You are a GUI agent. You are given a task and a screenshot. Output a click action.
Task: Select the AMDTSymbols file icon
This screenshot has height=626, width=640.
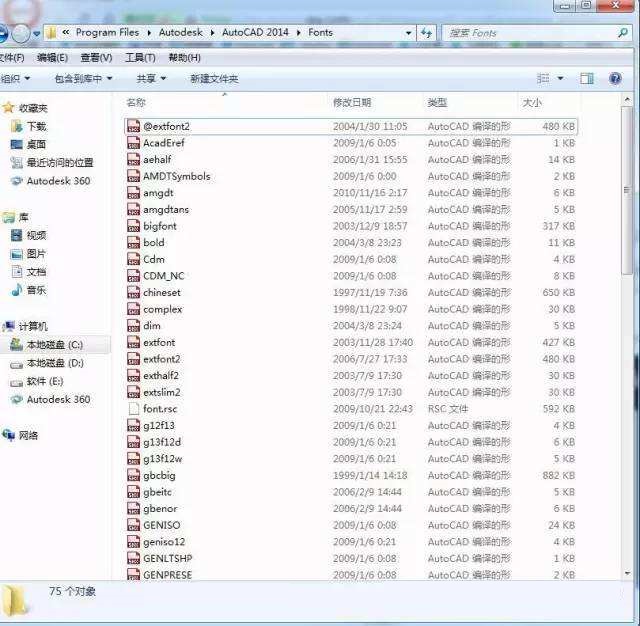point(133,176)
